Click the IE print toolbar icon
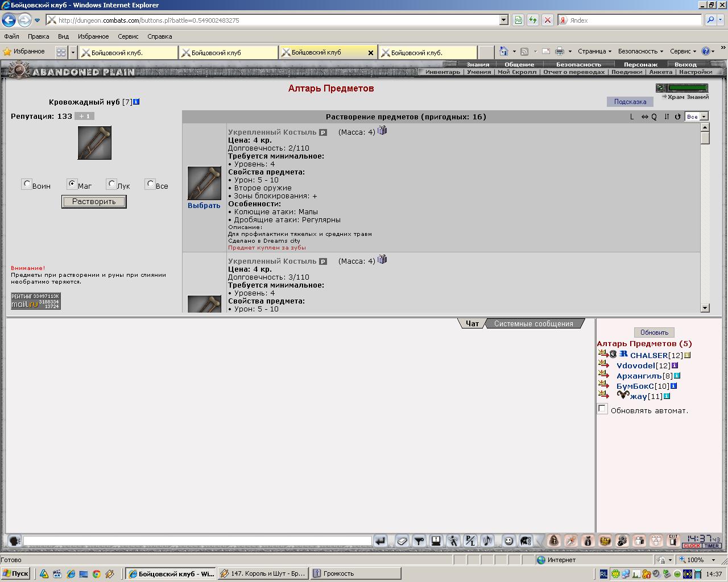 560,51
